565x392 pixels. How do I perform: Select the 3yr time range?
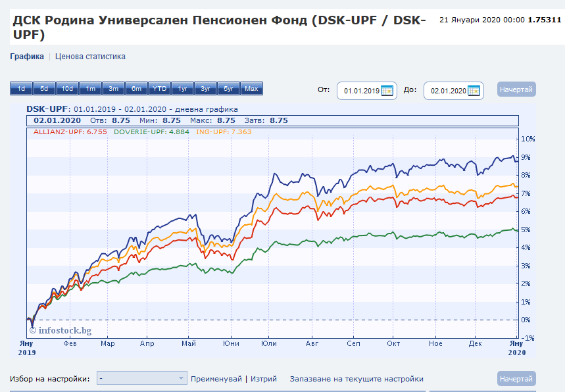(205, 89)
